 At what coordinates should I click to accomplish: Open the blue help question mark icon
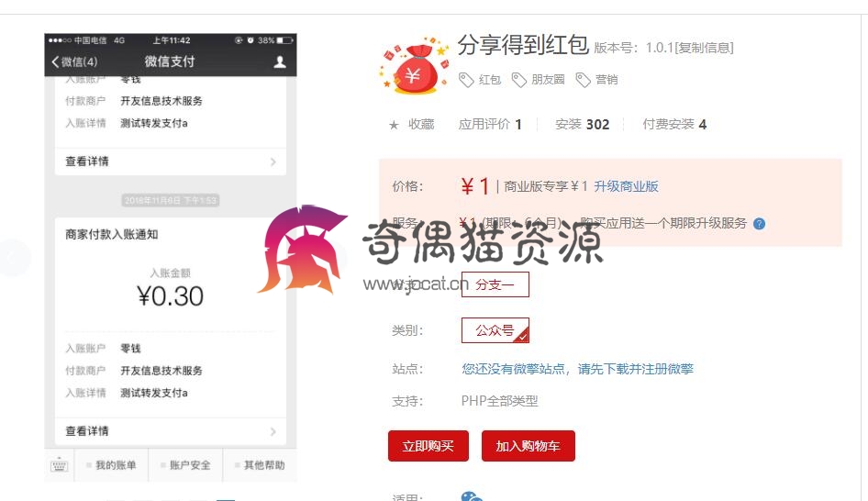760,224
